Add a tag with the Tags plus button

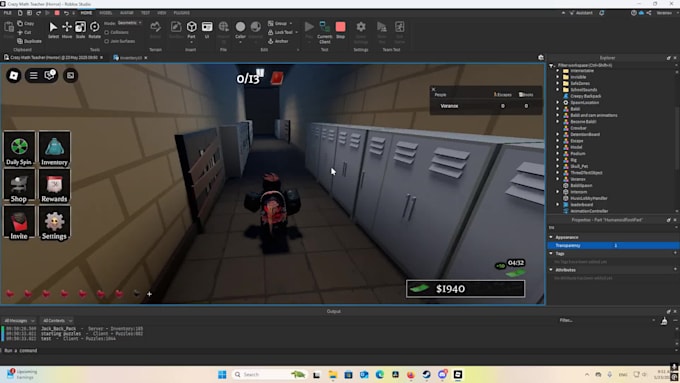click(x=675, y=253)
